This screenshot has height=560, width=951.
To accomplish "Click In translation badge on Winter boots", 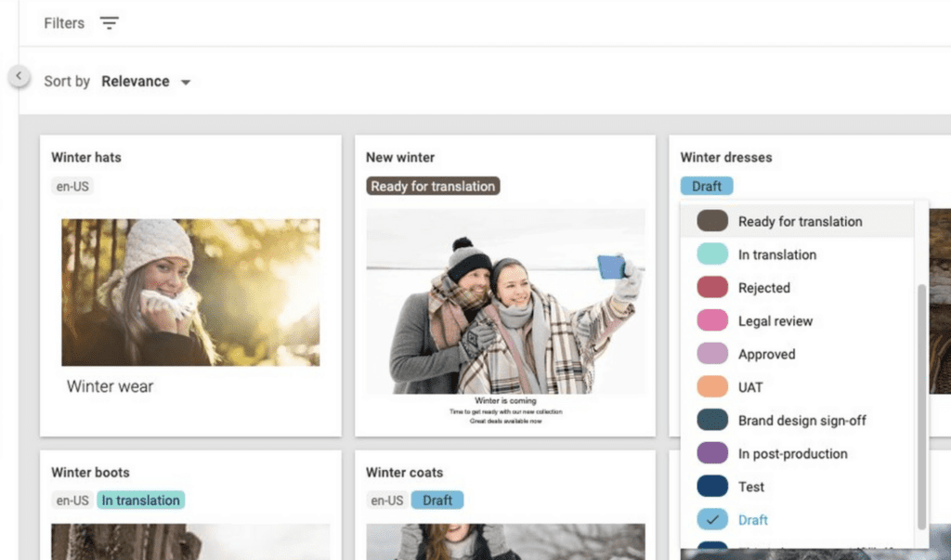I will click(140, 501).
